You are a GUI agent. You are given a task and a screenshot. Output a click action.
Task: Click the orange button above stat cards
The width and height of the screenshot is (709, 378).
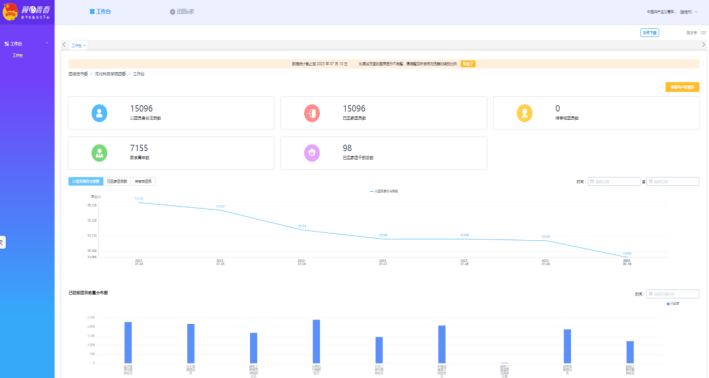[x=682, y=87]
